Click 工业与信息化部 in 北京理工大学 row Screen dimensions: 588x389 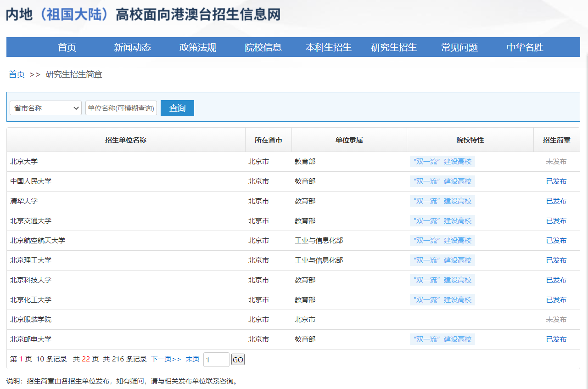[x=319, y=260]
